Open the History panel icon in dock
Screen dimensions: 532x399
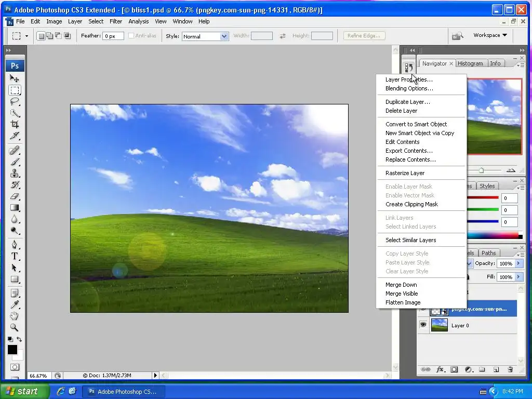click(x=409, y=67)
